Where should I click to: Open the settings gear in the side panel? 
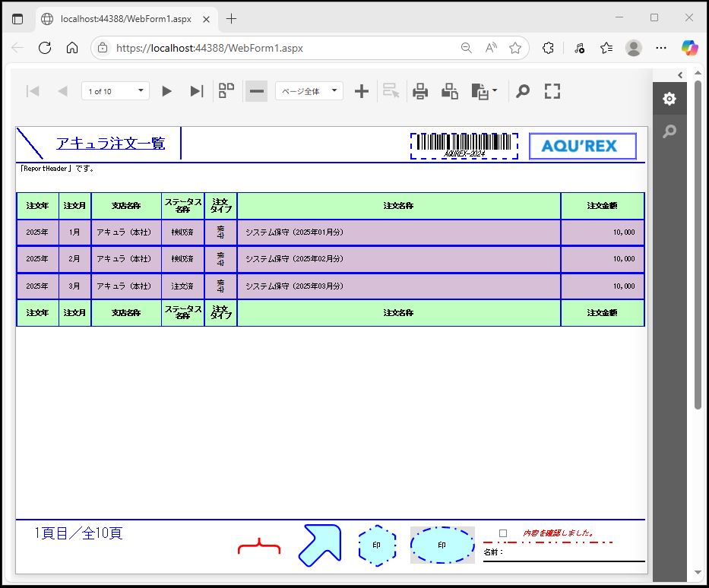point(669,100)
